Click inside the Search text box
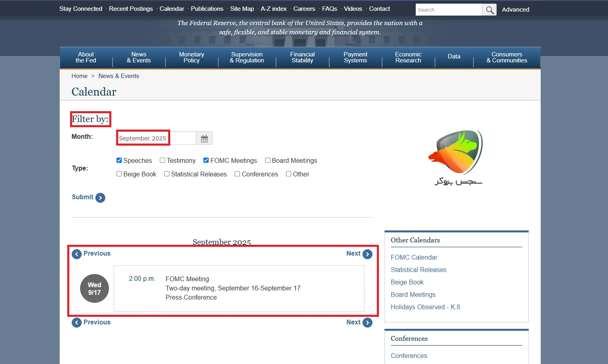 [448, 10]
